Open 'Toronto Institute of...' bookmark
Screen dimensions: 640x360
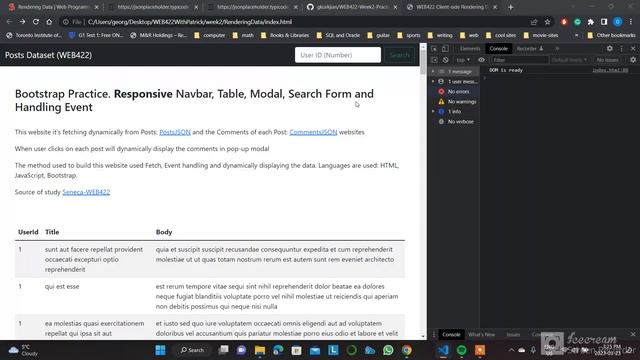pos(34,36)
